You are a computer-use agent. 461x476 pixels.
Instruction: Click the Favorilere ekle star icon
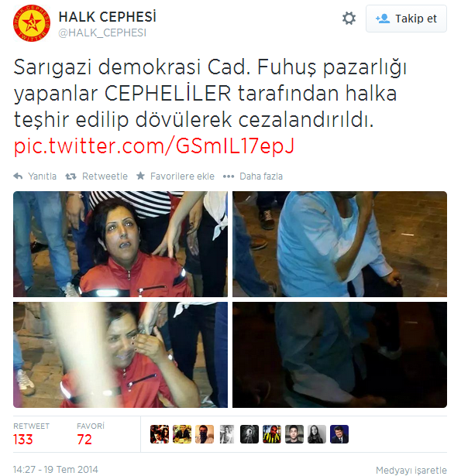[x=140, y=176]
